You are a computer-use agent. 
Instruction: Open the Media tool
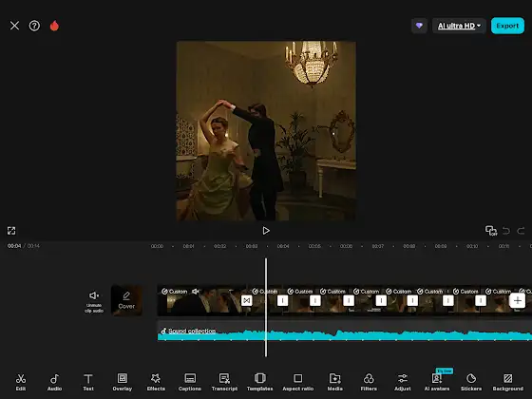pos(334,382)
